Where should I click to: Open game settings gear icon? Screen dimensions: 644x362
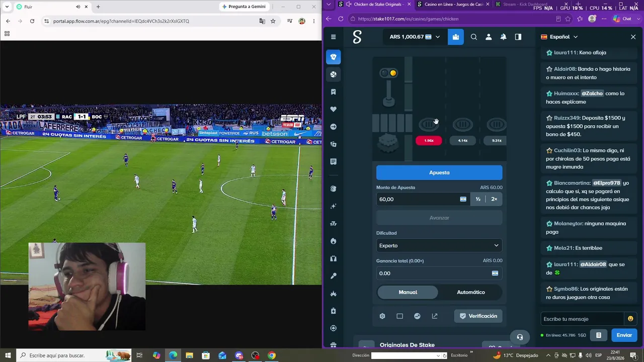pos(382,316)
